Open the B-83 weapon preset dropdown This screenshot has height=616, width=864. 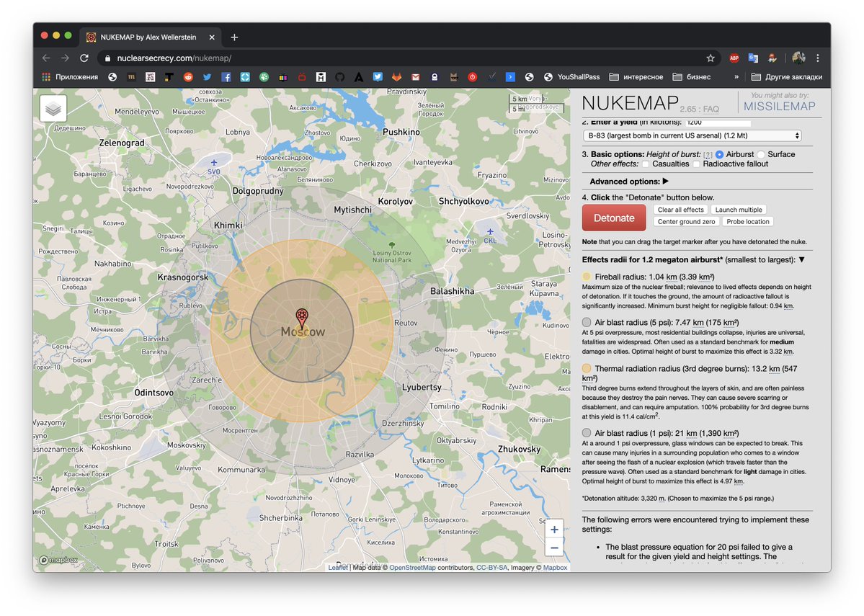[x=692, y=135]
